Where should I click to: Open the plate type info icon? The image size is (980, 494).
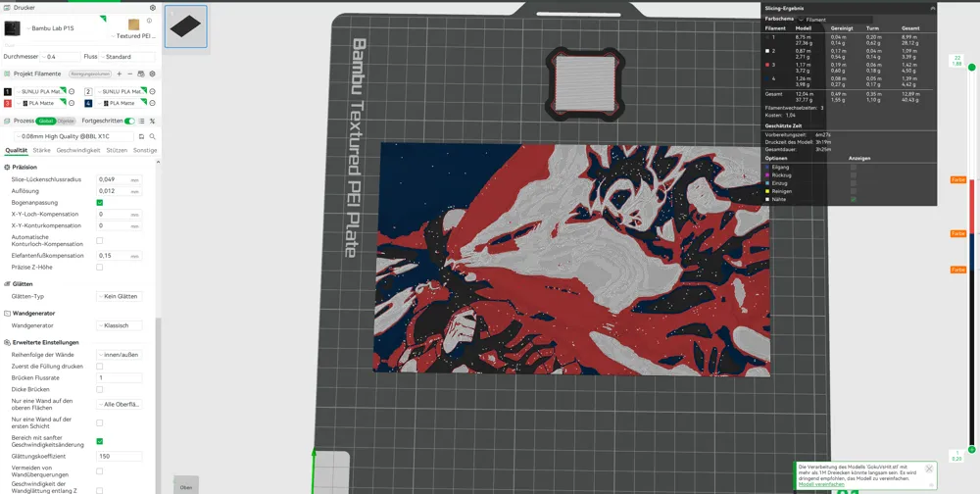point(149,21)
